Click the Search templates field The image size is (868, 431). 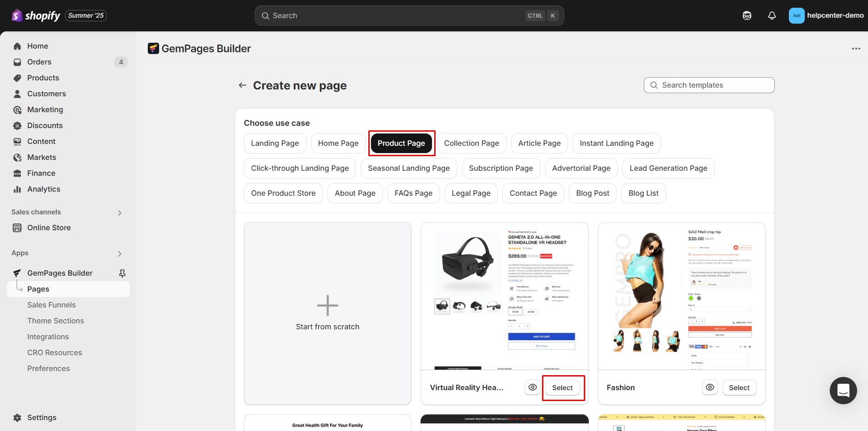(708, 85)
